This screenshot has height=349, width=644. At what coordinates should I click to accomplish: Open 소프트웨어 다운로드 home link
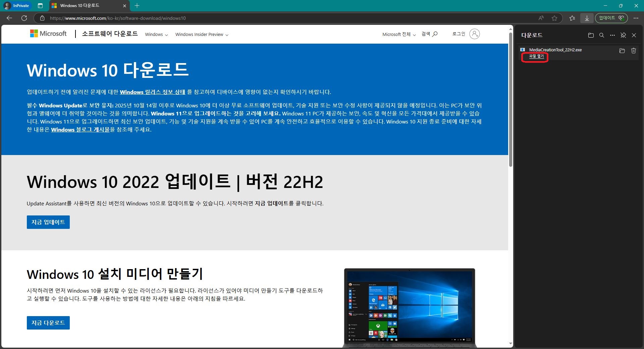click(x=110, y=34)
